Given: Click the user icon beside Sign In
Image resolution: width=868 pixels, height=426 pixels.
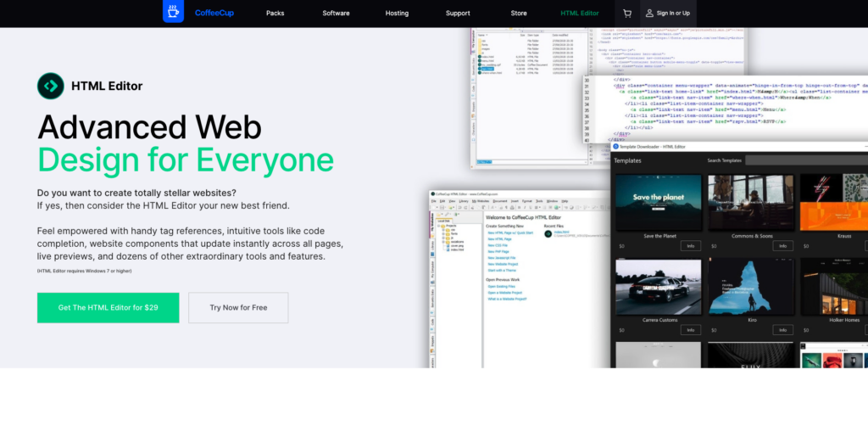Looking at the screenshot, I should [x=649, y=14].
